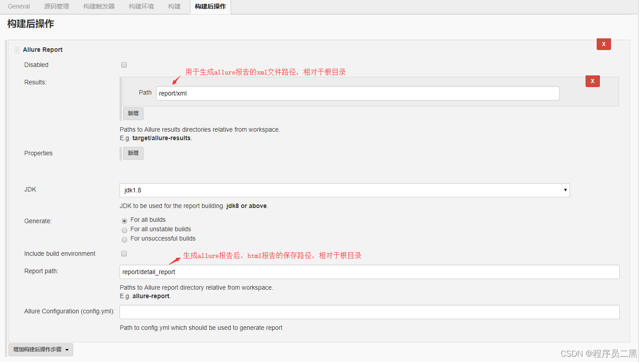Click 新增 button under Results path

tap(133, 113)
